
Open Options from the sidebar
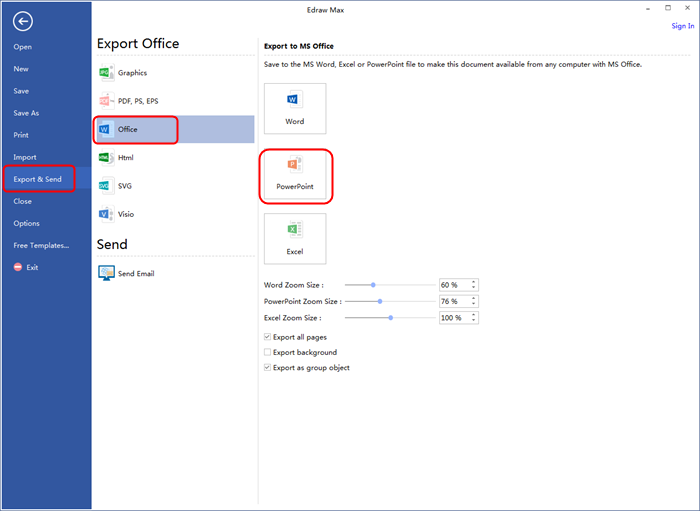(x=26, y=223)
